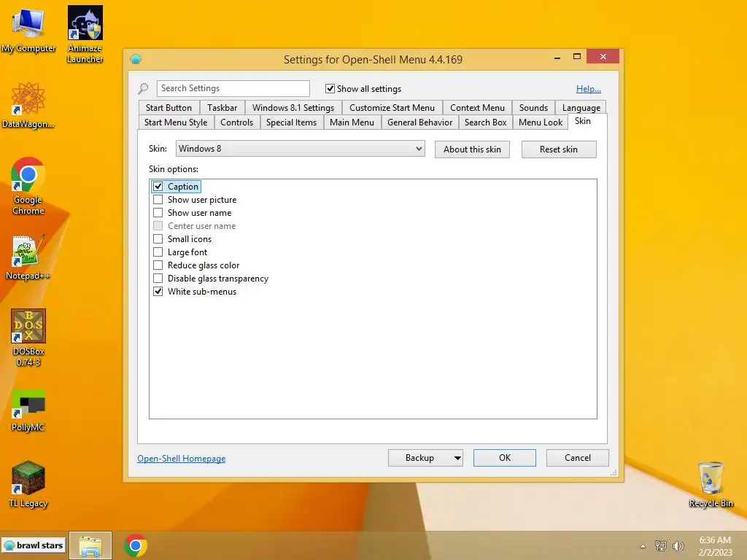Launch DOSBox 0.74-3 shortcut
The image size is (747, 560).
(28, 338)
